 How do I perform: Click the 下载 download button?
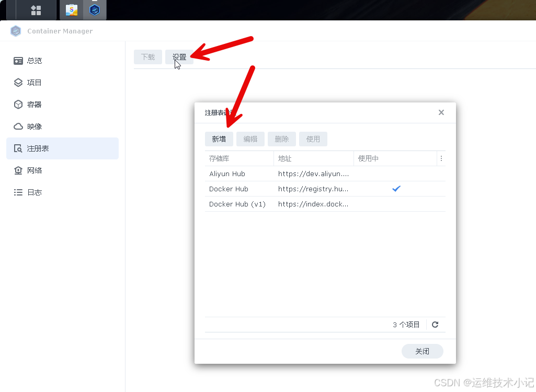148,57
